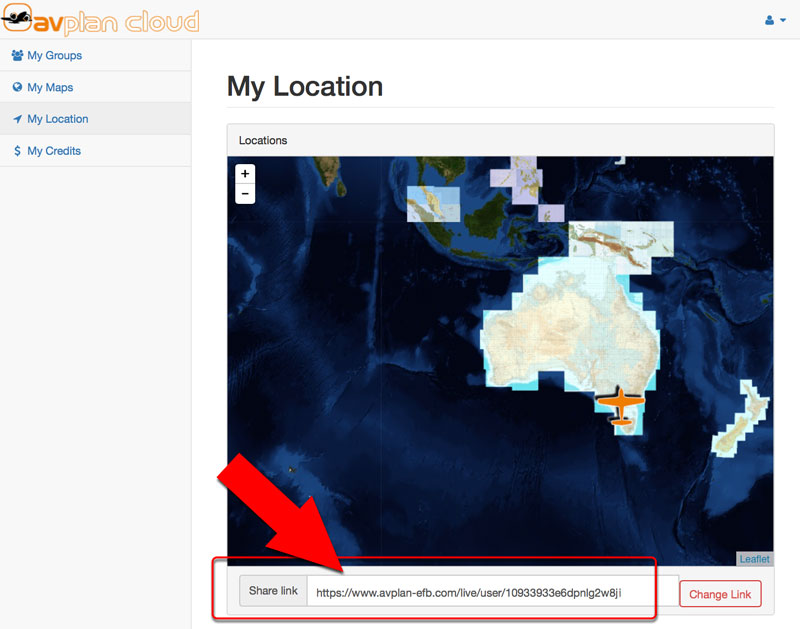Open My Groups in the sidebar

(95, 55)
